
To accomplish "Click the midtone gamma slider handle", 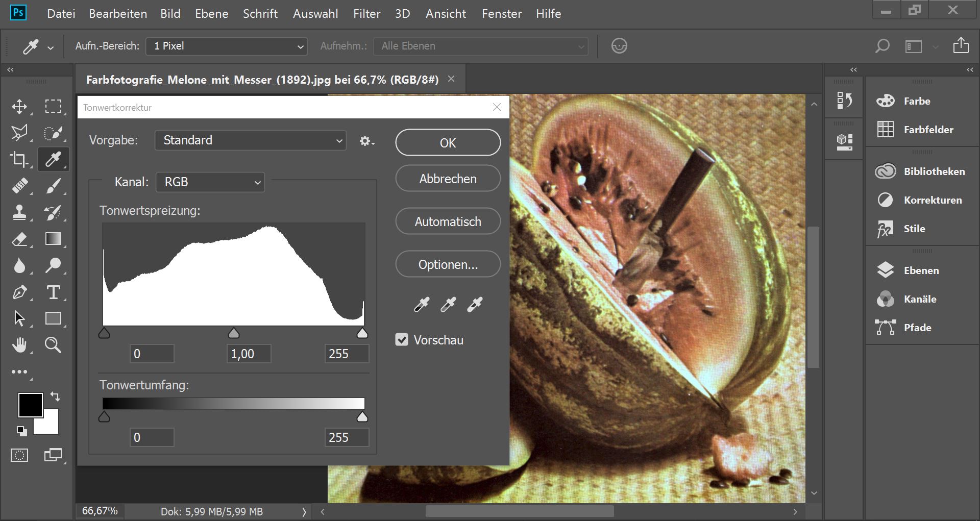I will pos(234,334).
